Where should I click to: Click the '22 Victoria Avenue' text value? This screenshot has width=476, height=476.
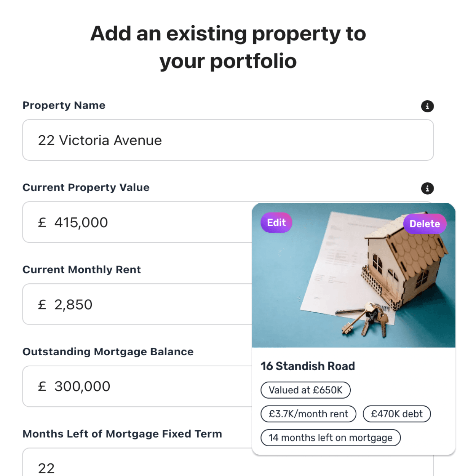(x=100, y=140)
